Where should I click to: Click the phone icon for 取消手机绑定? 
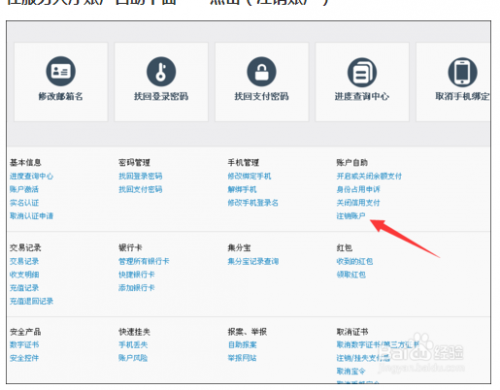click(x=463, y=72)
